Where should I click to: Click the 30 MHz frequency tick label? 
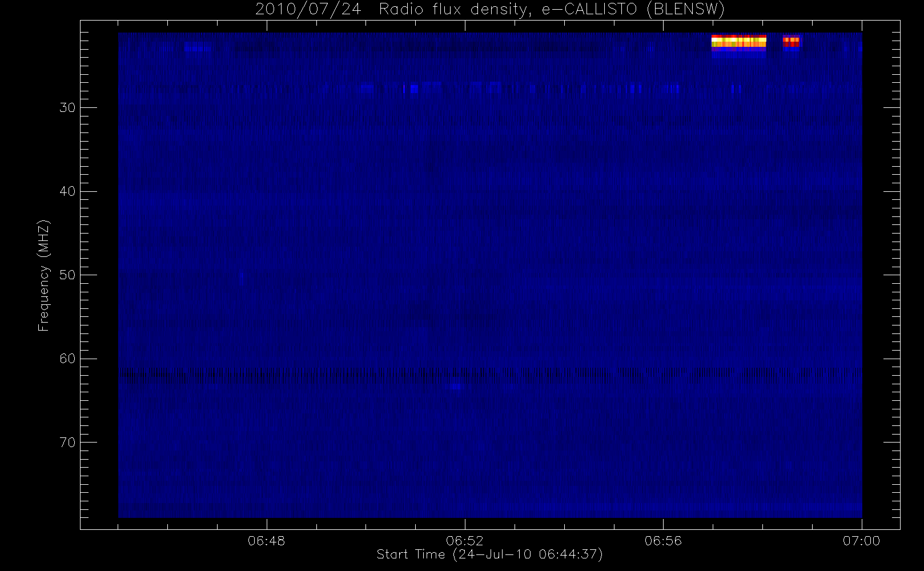click(67, 108)
